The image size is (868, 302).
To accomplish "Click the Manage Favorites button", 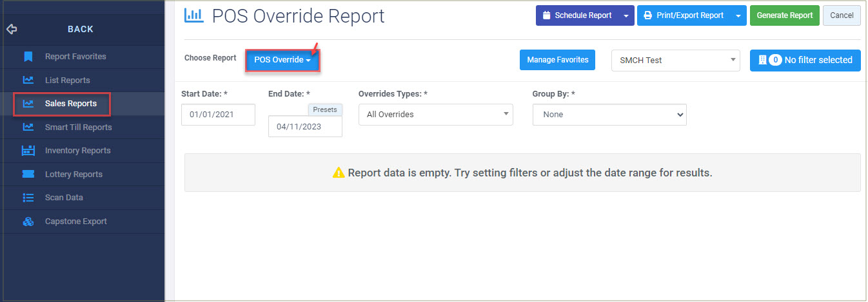I will [558, 60].
